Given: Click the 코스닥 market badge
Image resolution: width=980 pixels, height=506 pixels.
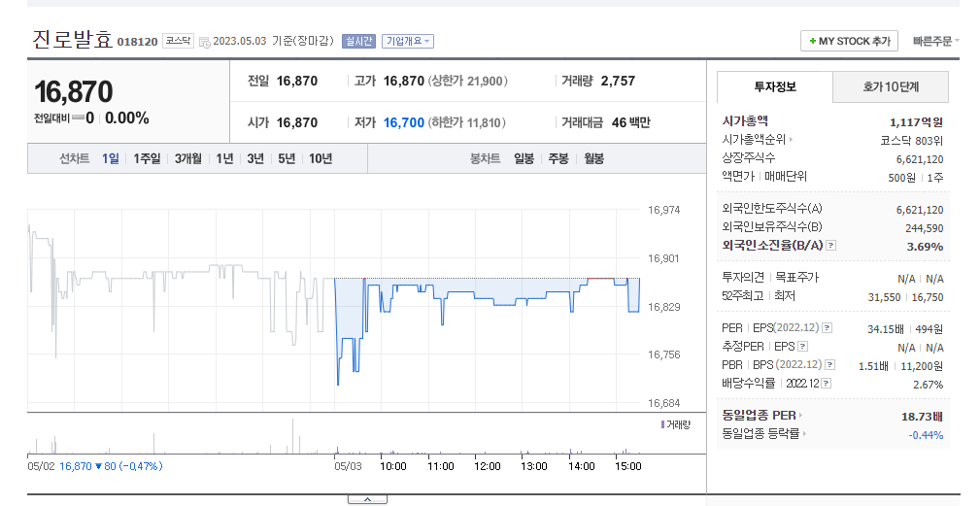Looking at the screenshot, I should coord(178,41).
